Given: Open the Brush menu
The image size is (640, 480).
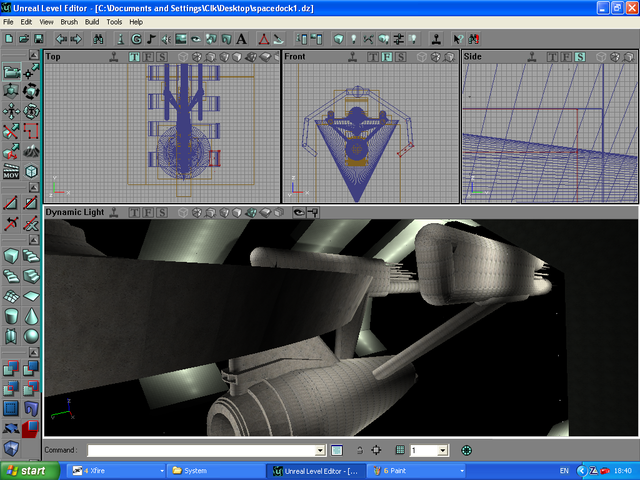Looking at the screenshot, I should [x=69, y=21].
